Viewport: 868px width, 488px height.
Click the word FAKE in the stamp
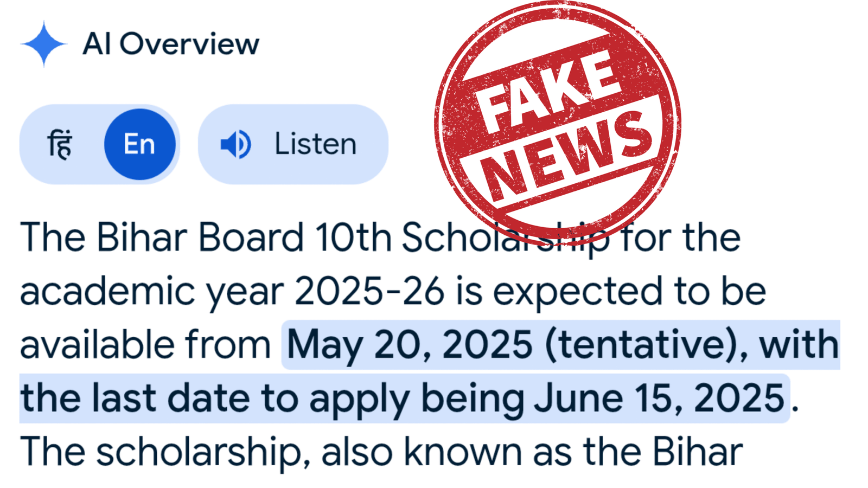[x=548, y=89]
